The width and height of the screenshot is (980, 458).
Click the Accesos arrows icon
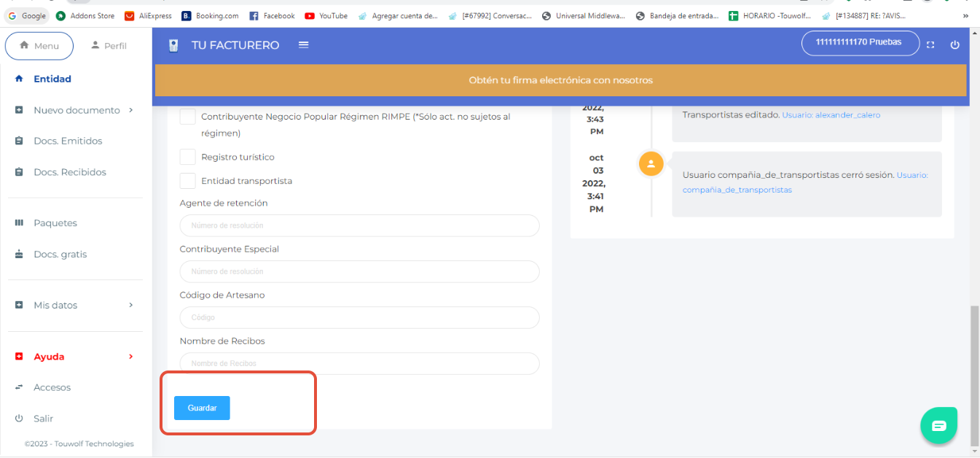click(19, 387)
